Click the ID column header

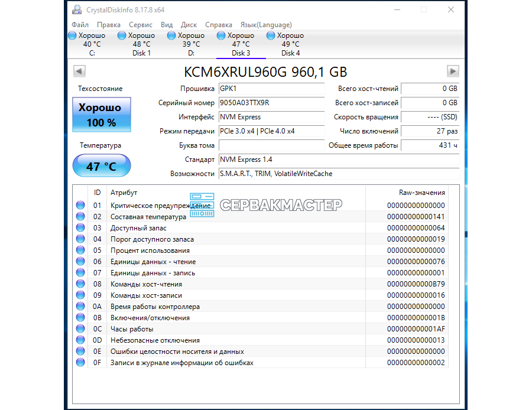(x=98, y=193)
